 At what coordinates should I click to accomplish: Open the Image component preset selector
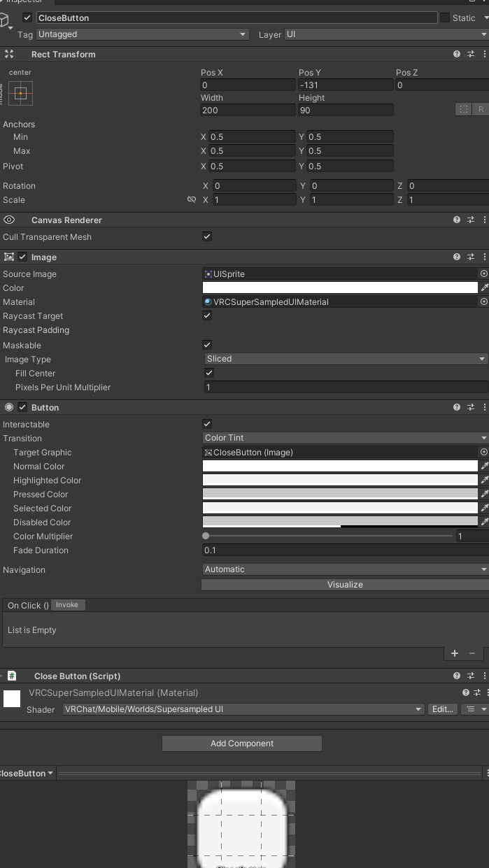[x=471, y=257]
